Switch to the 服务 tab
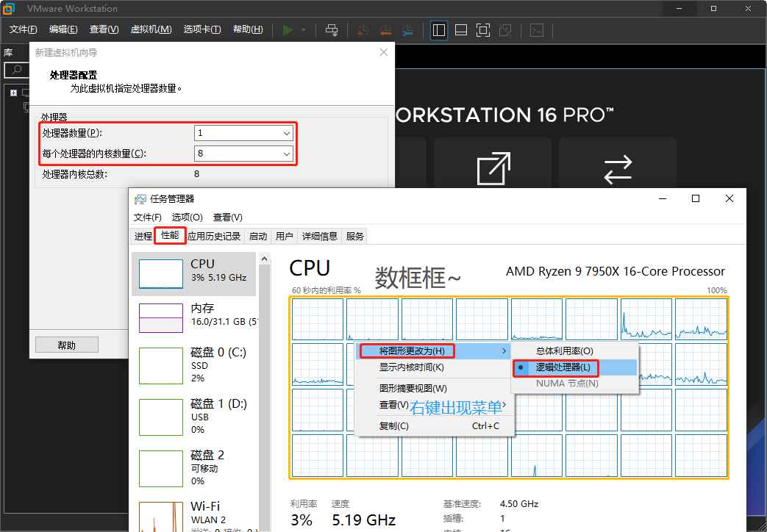 pyautogui.click(x=354, y=236)
